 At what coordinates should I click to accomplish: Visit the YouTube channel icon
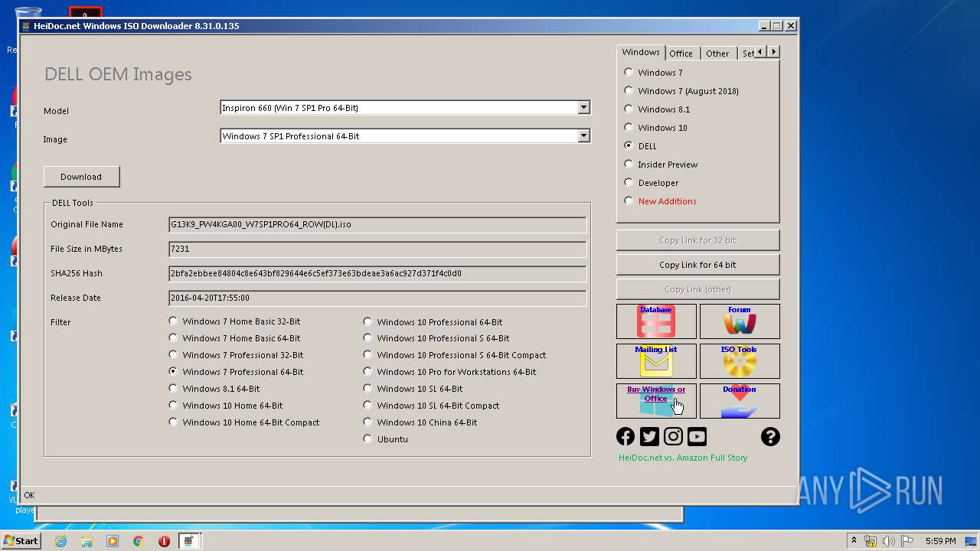pos(697,436)
